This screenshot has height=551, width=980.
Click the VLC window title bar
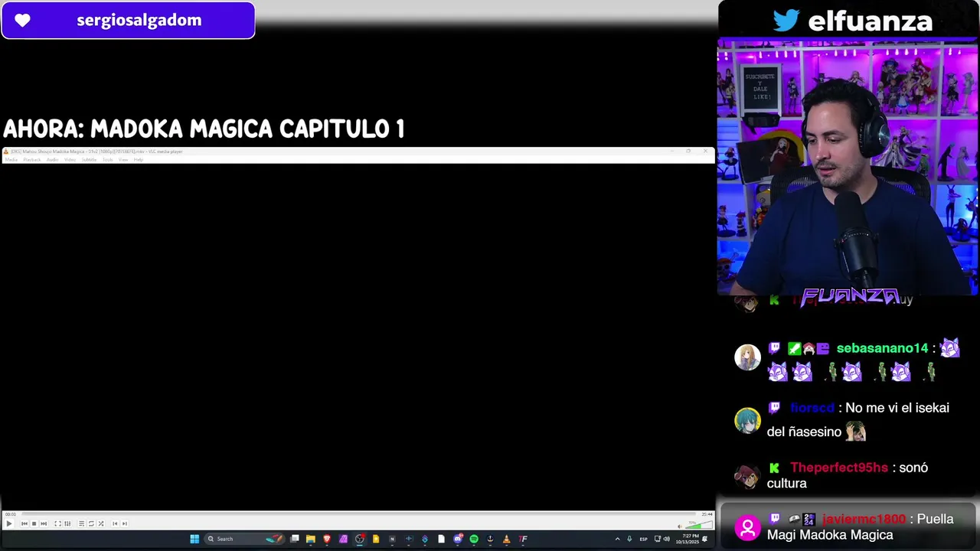tap(358, 152)
